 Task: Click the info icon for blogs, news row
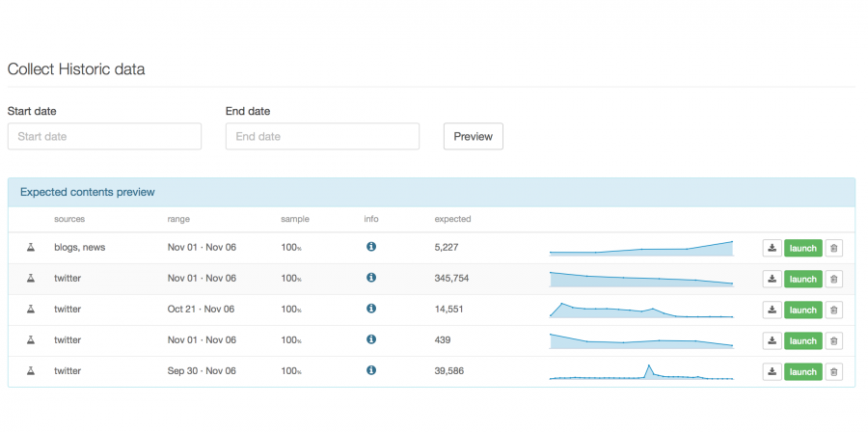click(371, 248)
